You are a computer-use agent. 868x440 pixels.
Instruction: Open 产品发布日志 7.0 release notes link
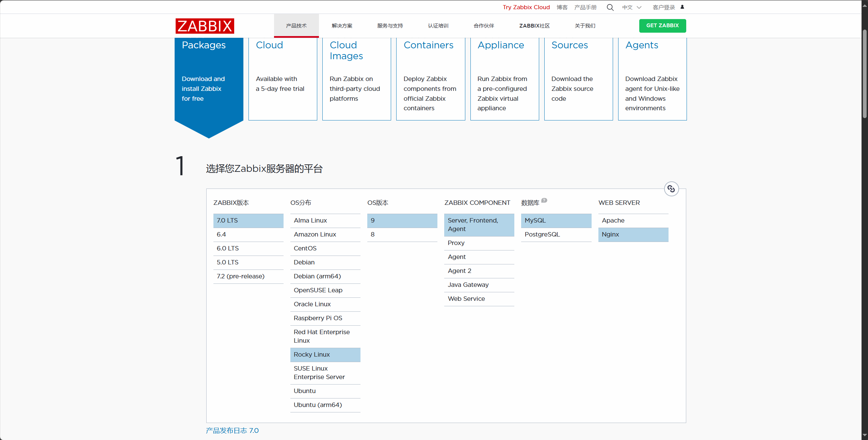pos(232,430)
